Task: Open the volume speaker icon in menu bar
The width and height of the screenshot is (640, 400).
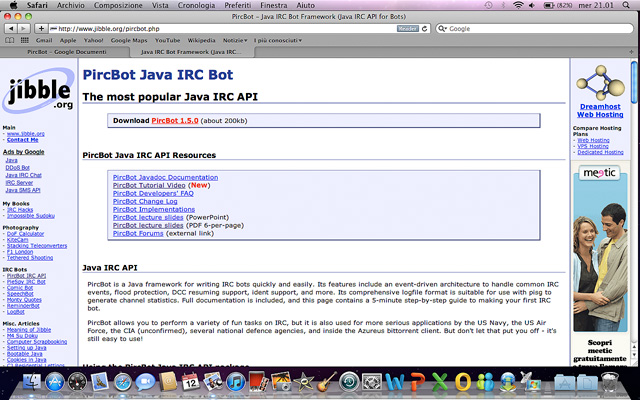Action: (532, 5)
